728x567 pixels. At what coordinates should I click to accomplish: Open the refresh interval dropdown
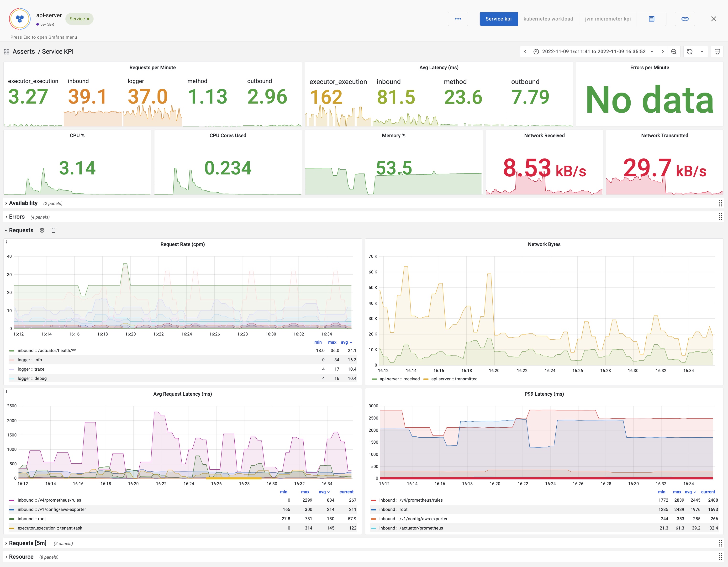point(702,52)
